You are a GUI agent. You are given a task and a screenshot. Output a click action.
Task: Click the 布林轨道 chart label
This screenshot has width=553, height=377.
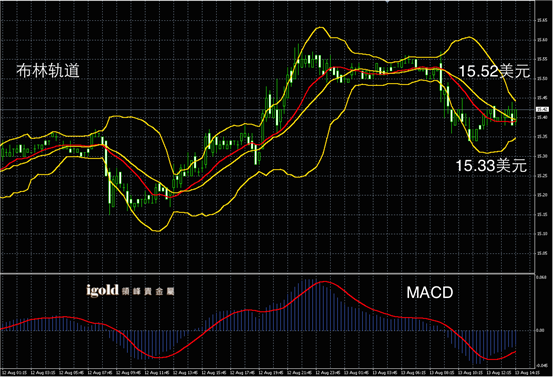(48, 71)
